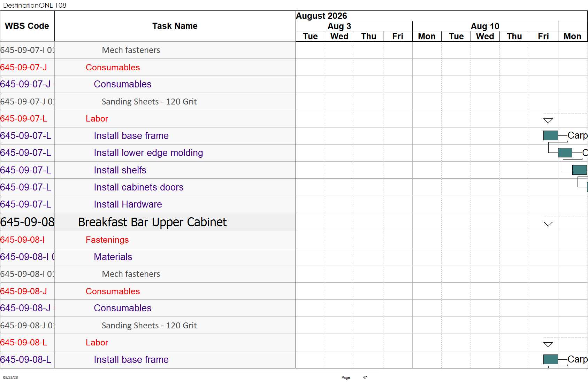Click the Labor summary triangle for 645-09-08-L

click(548, 345)
